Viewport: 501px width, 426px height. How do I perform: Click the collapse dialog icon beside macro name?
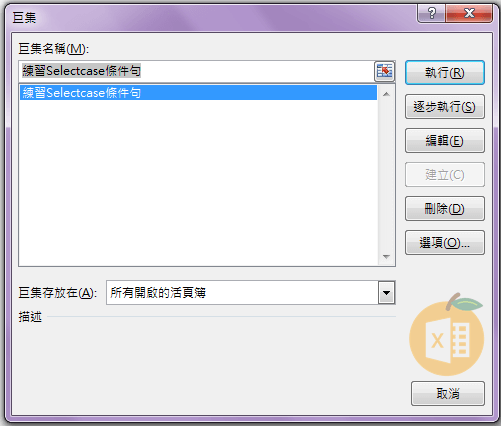pyautogui.click(x=384, y=71)
